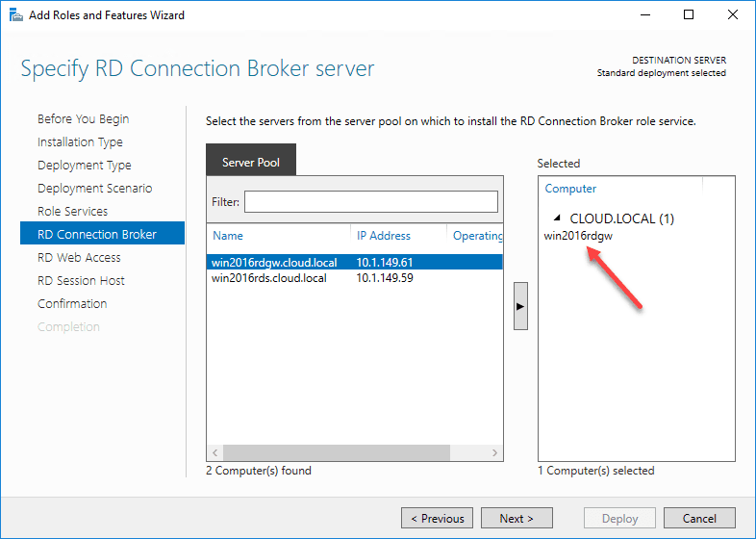Go to Role Services step
Image resolution: width=756 pixels, height=539 pixels.
tap(73, 212)
